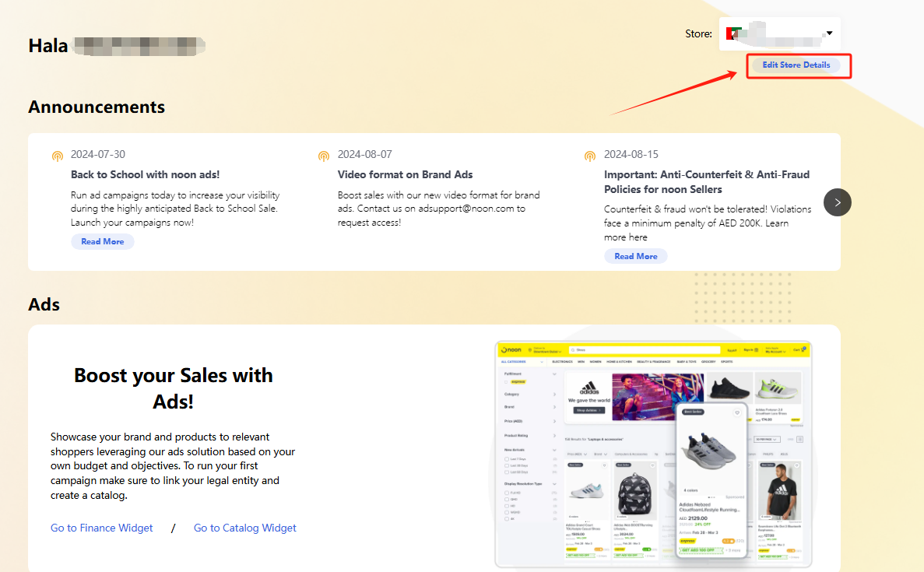This screenshot has width=924, height=572.
Task: Tap the heart icon on the Adidas Nebzed card
Action: point(736,412)
